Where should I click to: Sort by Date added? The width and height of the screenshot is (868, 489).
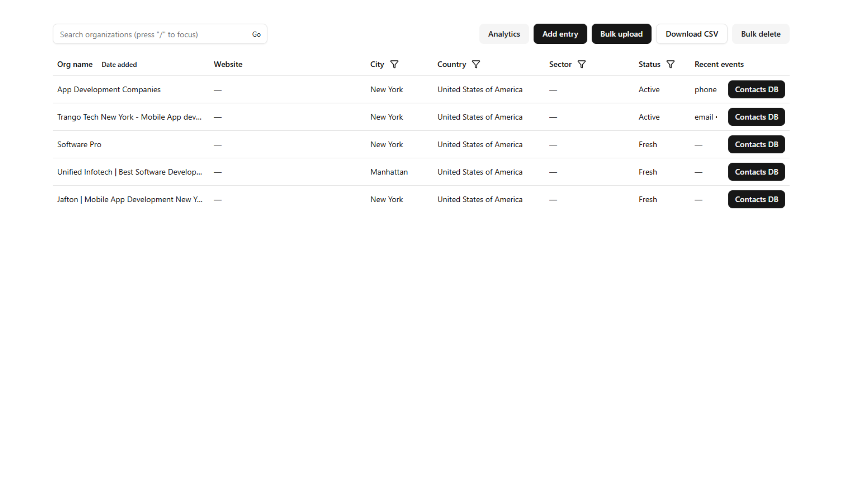[x=119, y=64]
